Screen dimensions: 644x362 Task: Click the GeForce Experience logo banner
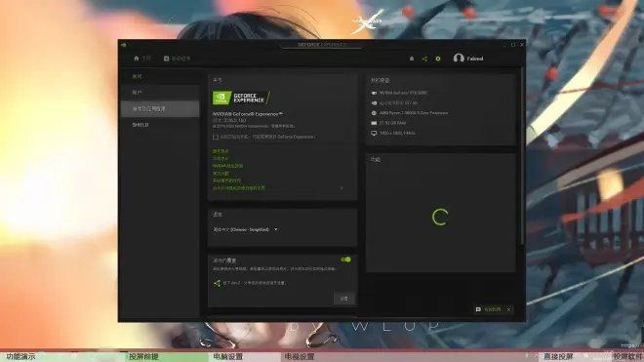tap(241, 98)
